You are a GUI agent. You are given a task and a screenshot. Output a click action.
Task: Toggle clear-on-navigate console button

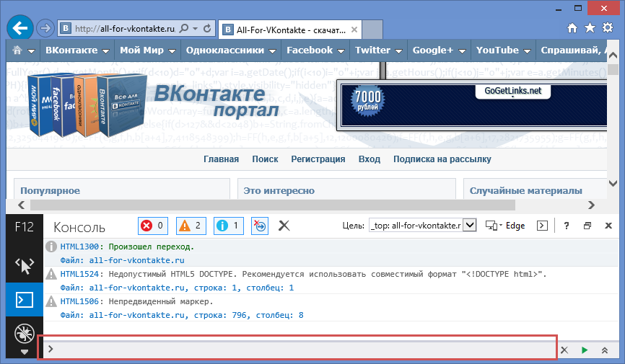pos(260,226)
